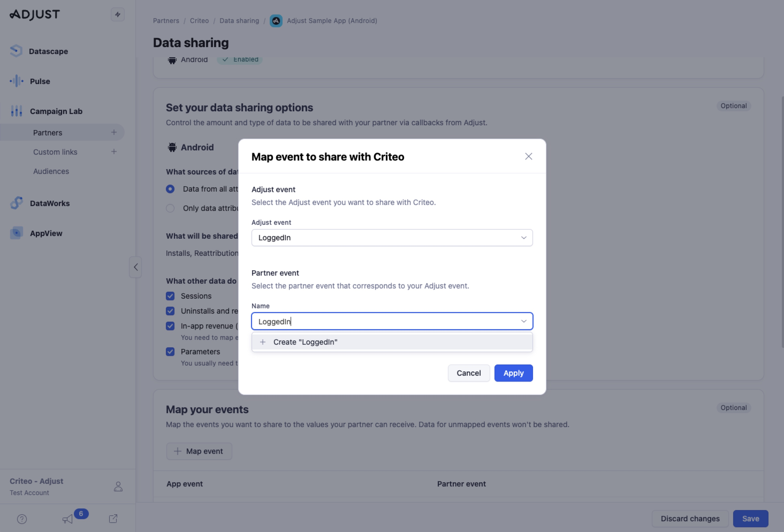This screenshot has height=532, width=784.
Task: Close the Map event dialog
Action: coord(529,156)
